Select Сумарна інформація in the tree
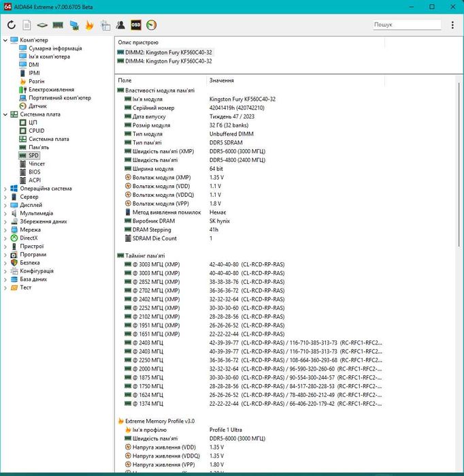This screenshot has height=476, width=464. point(55,48)
